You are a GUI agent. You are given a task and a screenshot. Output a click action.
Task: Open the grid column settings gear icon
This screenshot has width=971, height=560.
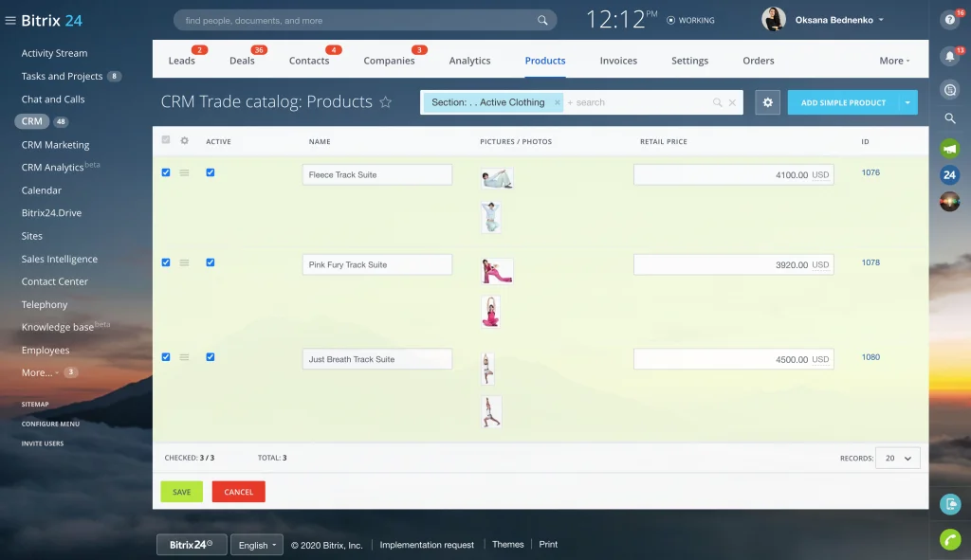click(185, 141)
